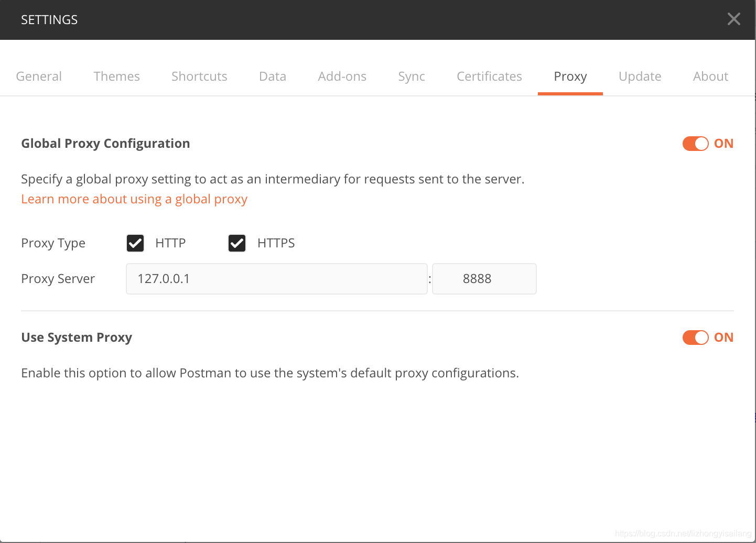756x543 pixels.
Task: Switch to the Certificates tab
Action: pyautogui.click(x=489, y=77)
